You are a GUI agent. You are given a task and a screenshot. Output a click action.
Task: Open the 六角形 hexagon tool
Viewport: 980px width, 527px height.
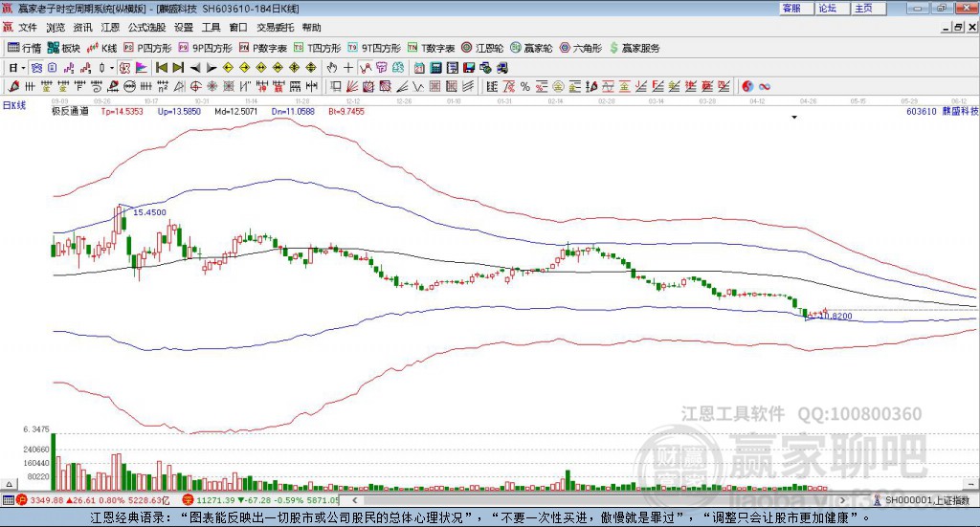[581, 48]
